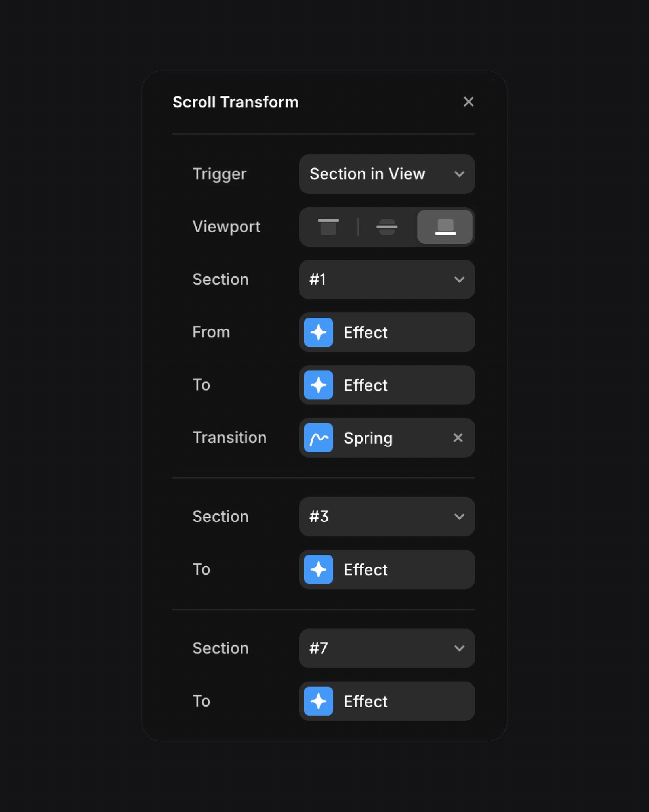Select the top-of-viewport alignment icon
Viewport: 649px width, 812px height.
click(x=328, y=227)
